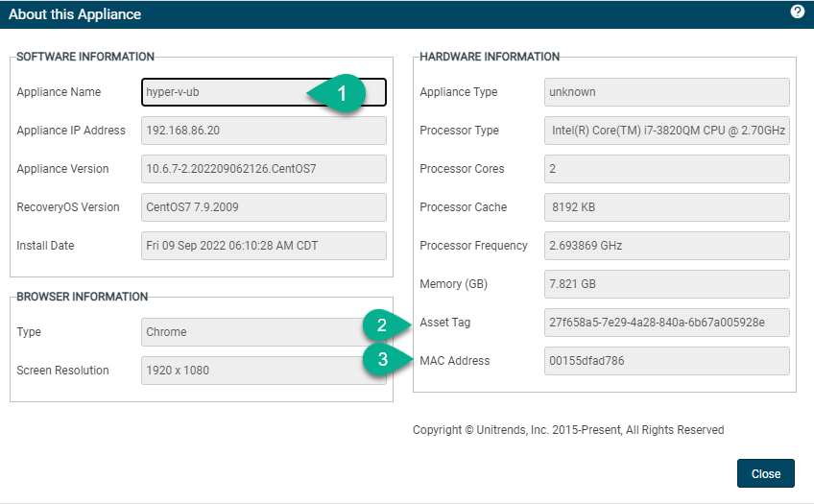
Task: Click the browser Type field showing Chrome
Action: [264, 332]
